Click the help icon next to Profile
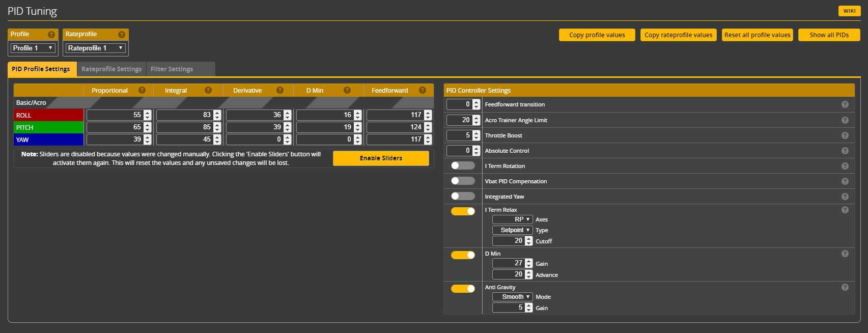Screen dimensions: 868x333 click(x=51, y=35)
